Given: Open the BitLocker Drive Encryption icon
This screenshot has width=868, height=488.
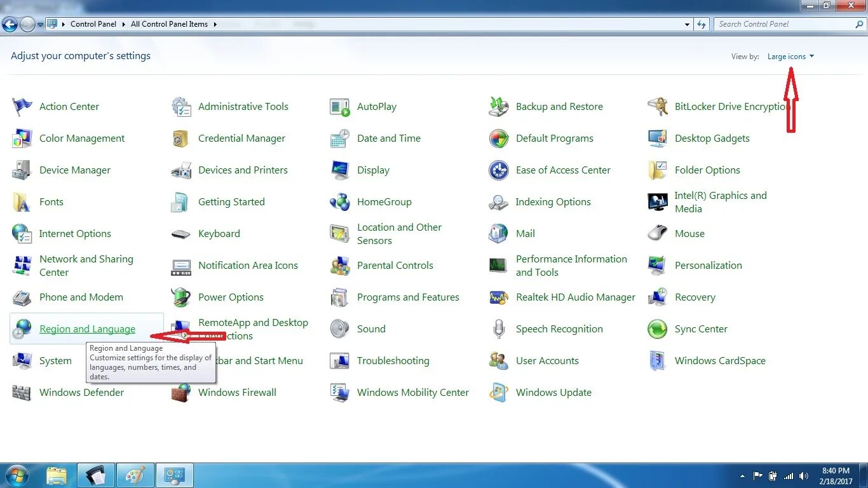Looking at the screenshot, I should 658,107.
